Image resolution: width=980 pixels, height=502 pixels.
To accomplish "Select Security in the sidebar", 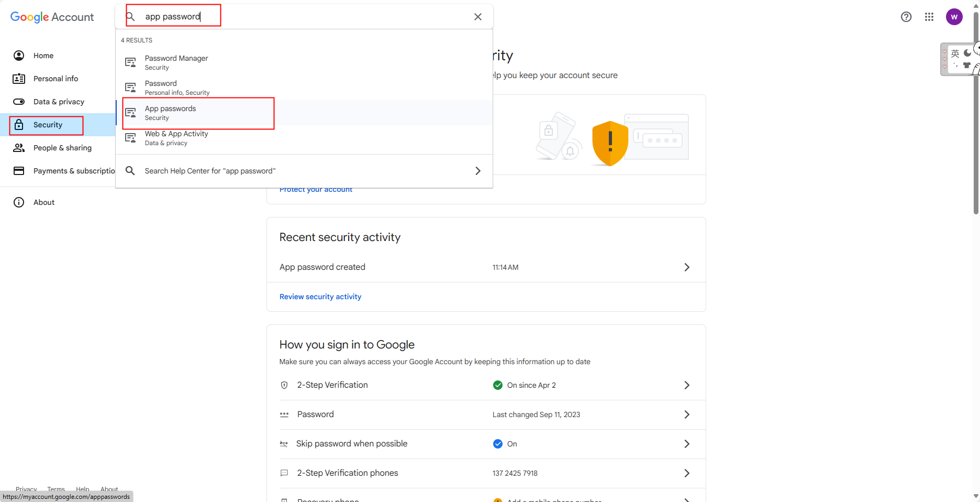I will 58,125.
